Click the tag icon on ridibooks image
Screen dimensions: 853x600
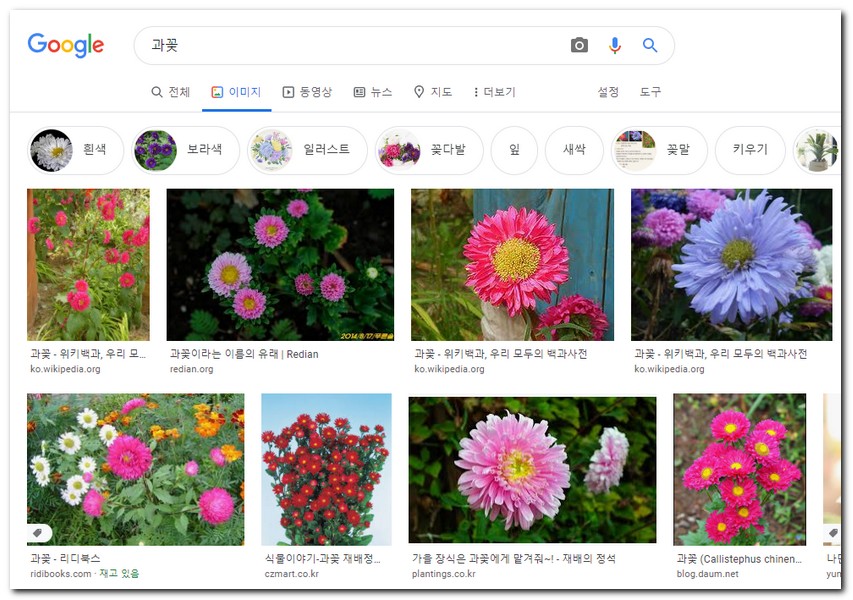(39, 533)
